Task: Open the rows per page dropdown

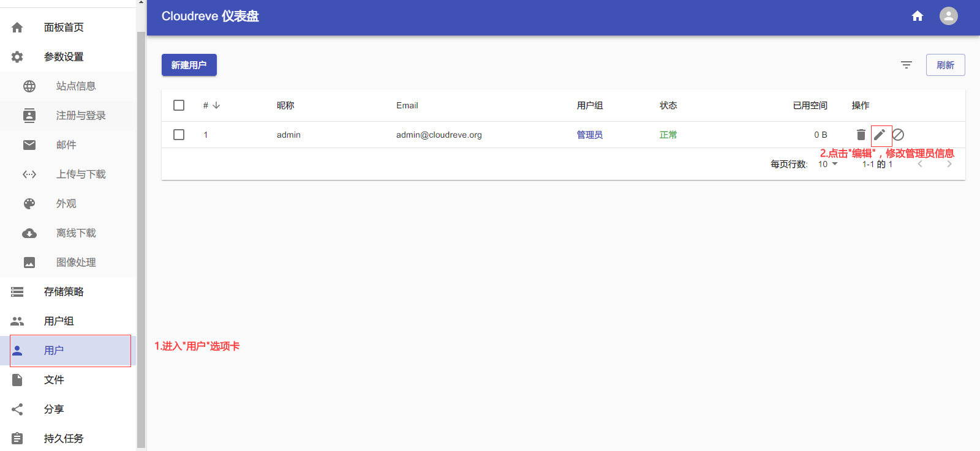Action: (828, 164)
